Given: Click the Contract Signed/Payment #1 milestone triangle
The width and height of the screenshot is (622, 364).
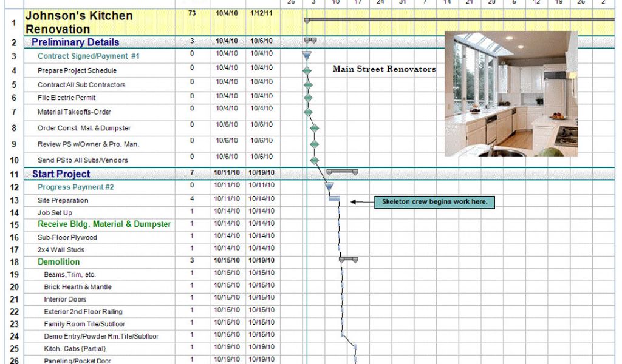Looking at the screenshot, I should point(307,56).
